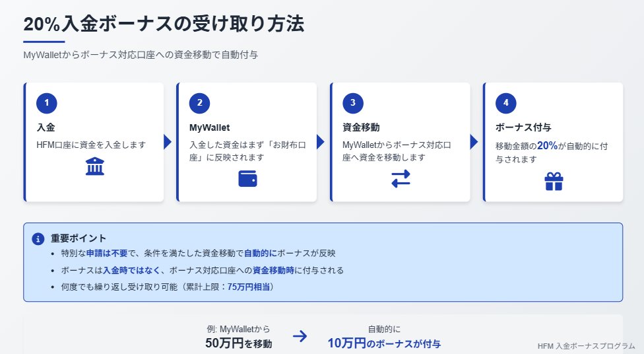The height and width of the screenshot is (354, 644).
Task: Select the ボーナス付与 step heading
Action: click(523, 127)
